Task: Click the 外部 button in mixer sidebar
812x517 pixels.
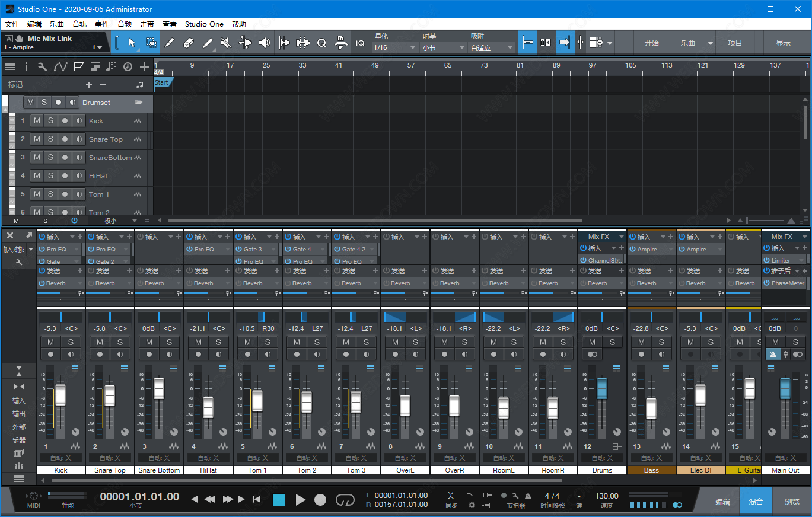Action: (x=19, y=427)
